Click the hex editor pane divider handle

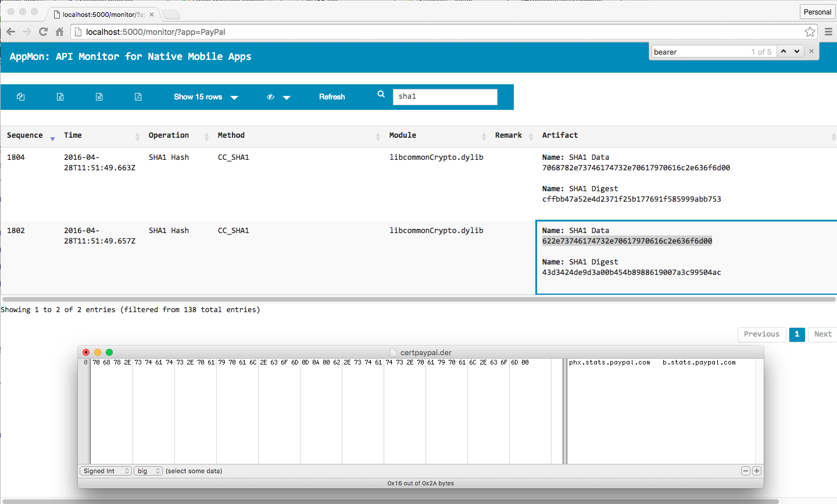[565, 411]
